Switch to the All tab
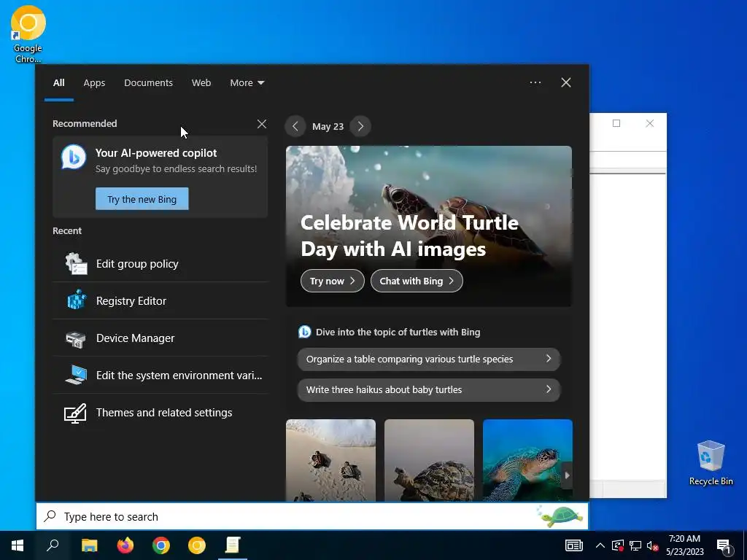747x560 pixels. tap(58, 83)
